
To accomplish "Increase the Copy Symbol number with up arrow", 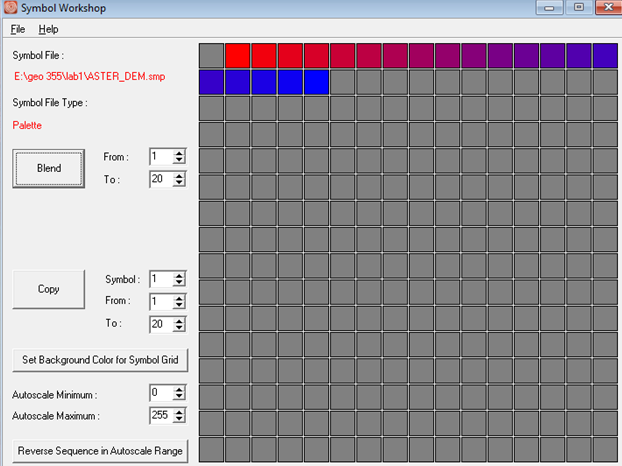I will tap(180, 275).
